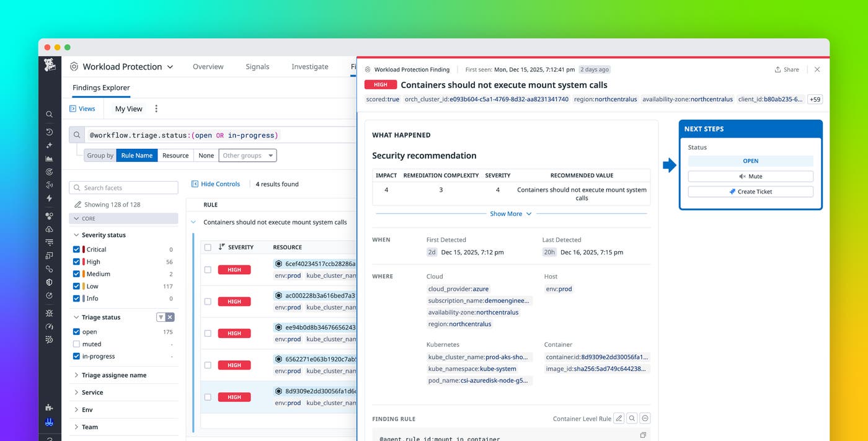Open the search magnifier in the left sidebar
This screenshot has width=868, height=441.
click(50, 114)
